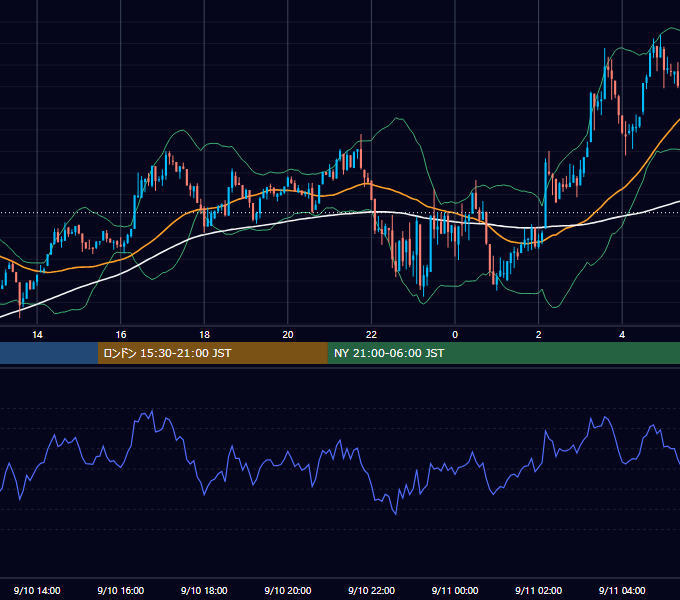Select the ロンドン 15:30-21:00 JST session bar

coord(212,353)
